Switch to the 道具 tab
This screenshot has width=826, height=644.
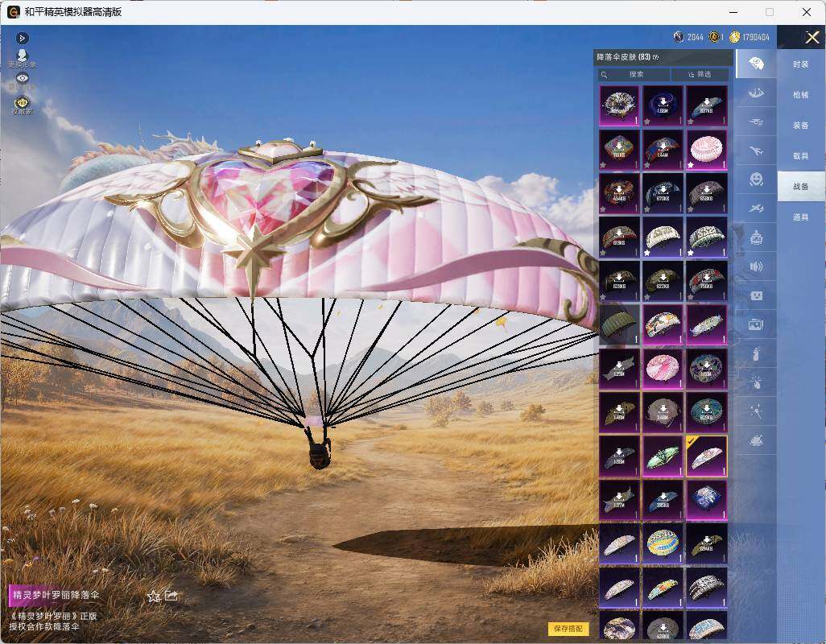tap(801, 217)
